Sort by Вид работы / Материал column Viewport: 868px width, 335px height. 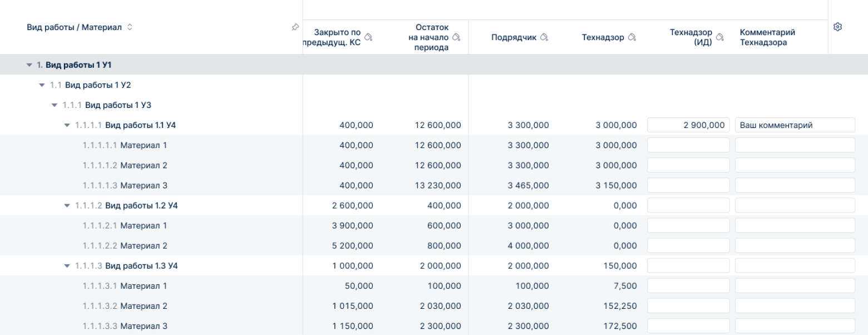pos(130,27)
